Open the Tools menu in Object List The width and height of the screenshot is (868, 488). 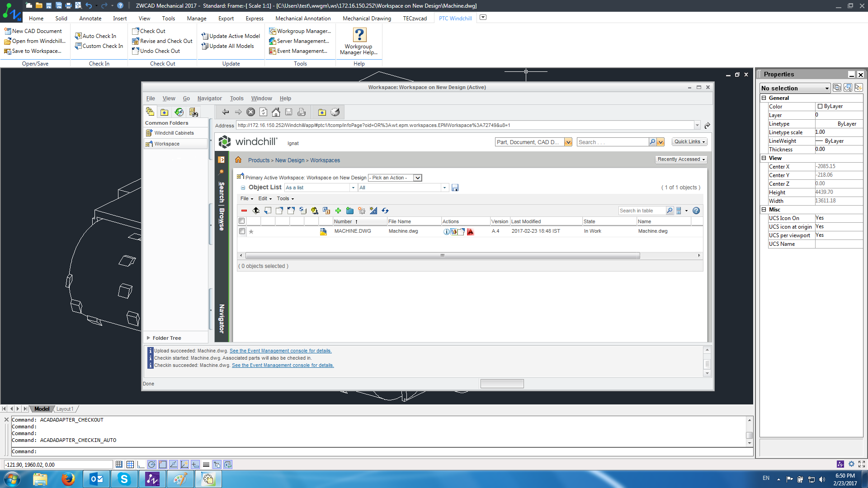coord(285,198)
